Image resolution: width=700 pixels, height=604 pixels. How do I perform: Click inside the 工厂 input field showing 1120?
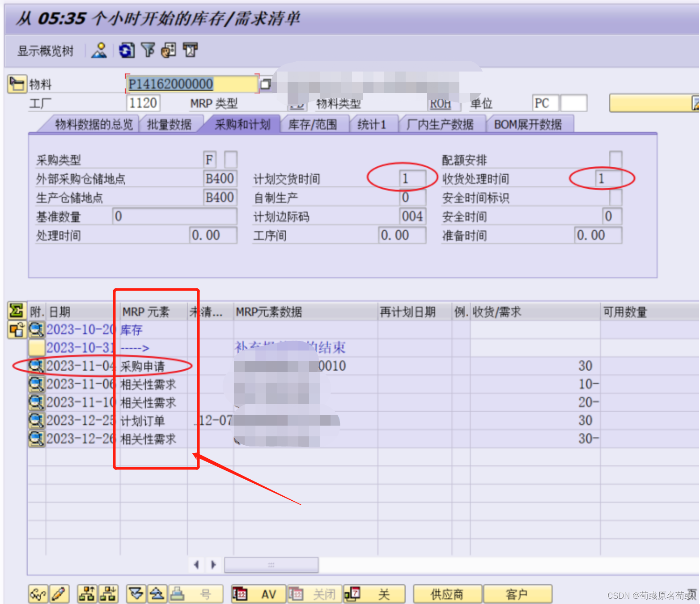143,103
